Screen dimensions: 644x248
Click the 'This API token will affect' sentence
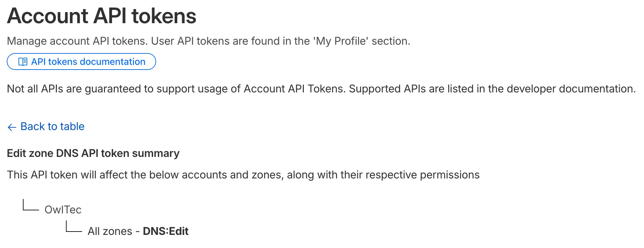(243, 175)
